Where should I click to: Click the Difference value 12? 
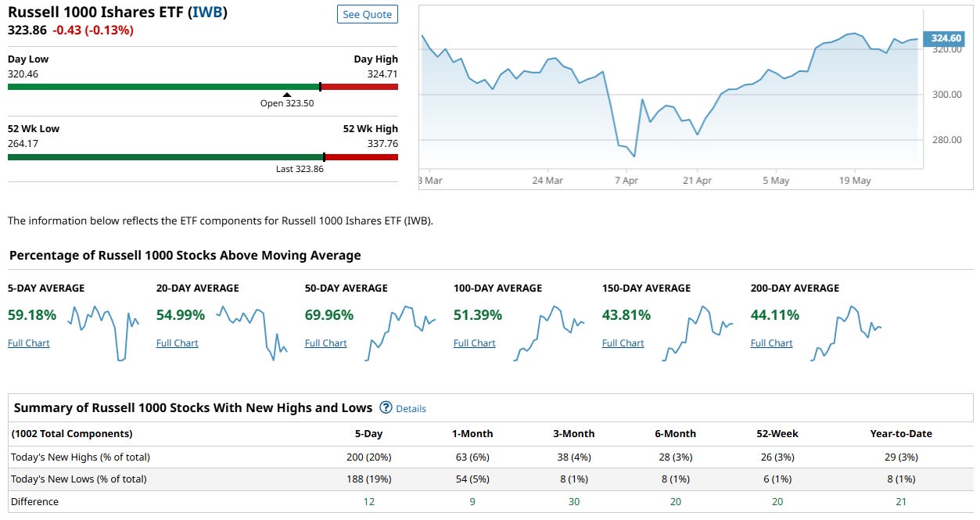point(369,502)
